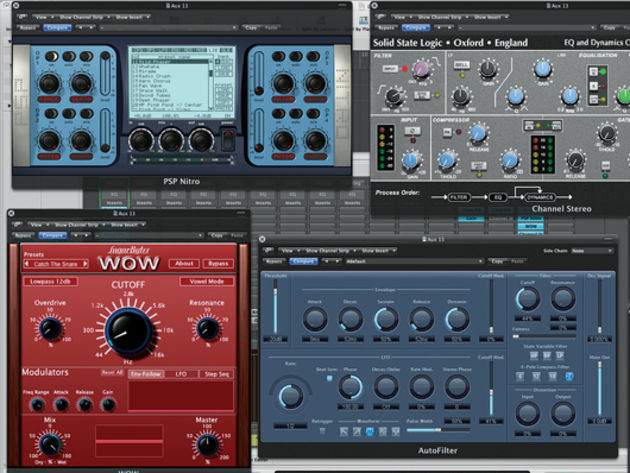The image size is (630, 473).
Task: Toggle Compare in the AutoFilter header
Action: coord(303,261)
